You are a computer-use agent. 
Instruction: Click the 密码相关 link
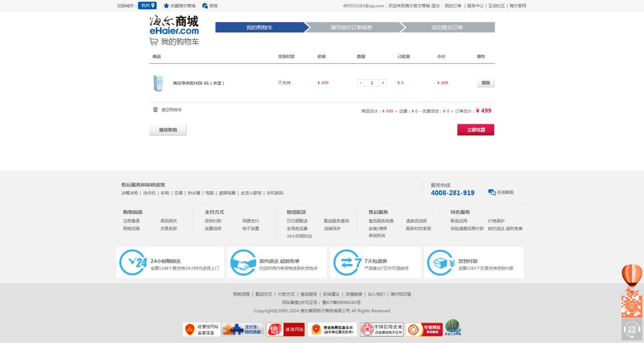click(169, 221)
